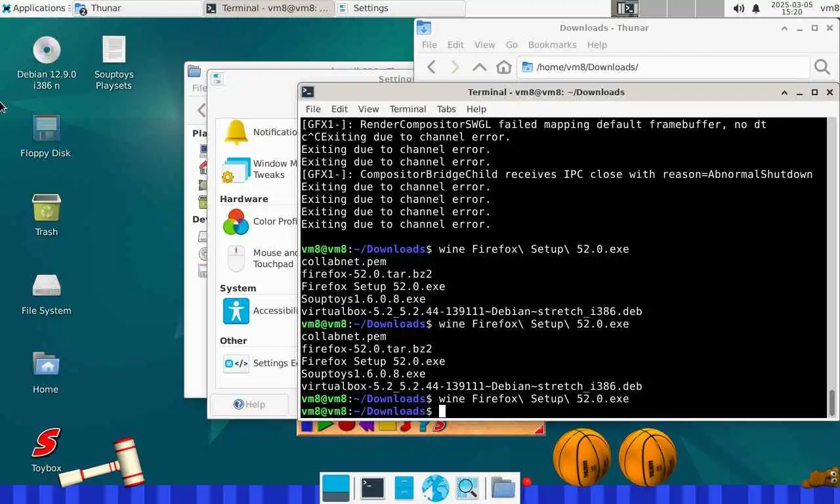Go to home folder in Downloads Thunar
The width and height of the screenshot is (840, 504).
click(x=503, y=67)
